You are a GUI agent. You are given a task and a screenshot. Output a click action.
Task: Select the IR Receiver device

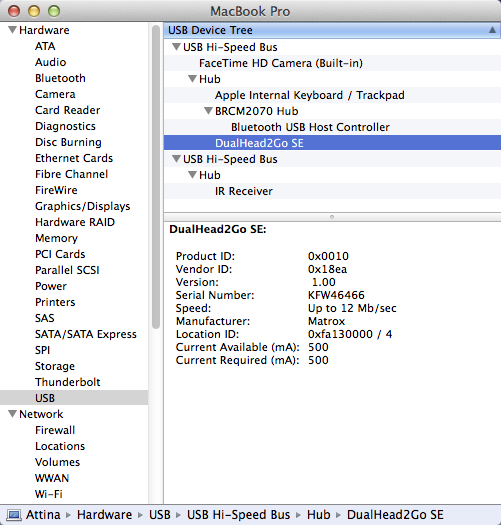click(244, 191)
